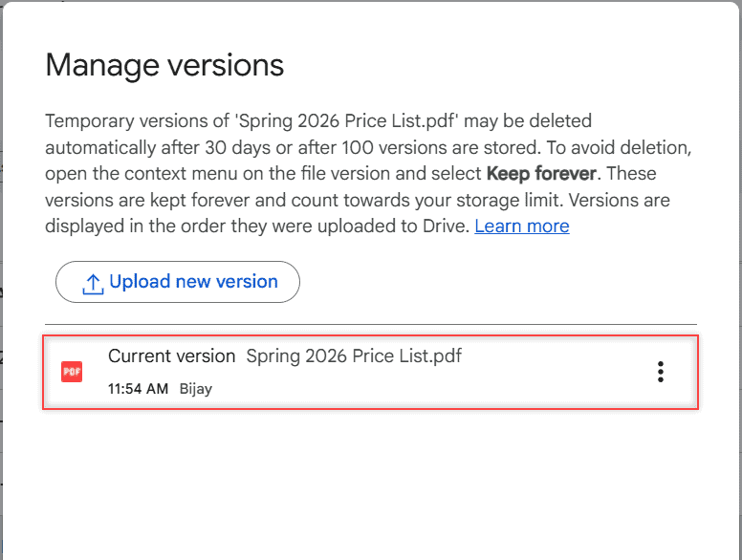This screenshot has height=560, width=742.
Task: Open the three-dot menu for Current version
Action: tap(661, 372)
